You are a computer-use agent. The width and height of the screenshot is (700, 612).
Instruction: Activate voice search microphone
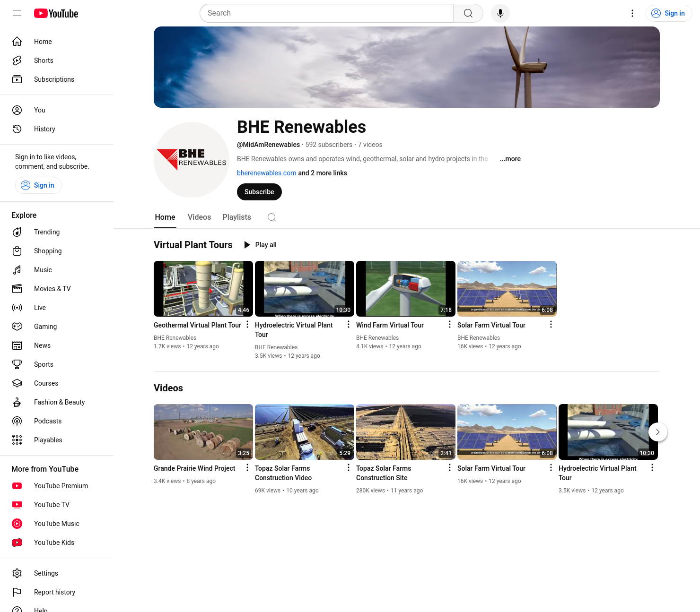[x=500, y=13]
